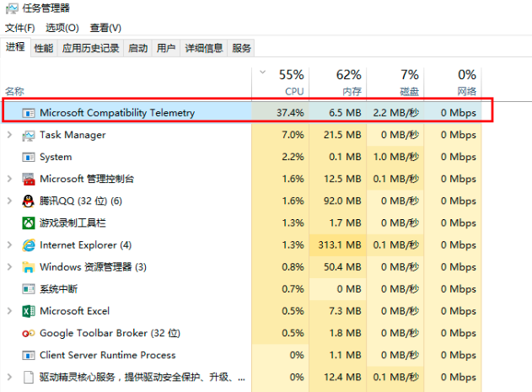Click the Windows 资源管理器 folder icon
The image size is (532, 392).
(x=29, y=267)
